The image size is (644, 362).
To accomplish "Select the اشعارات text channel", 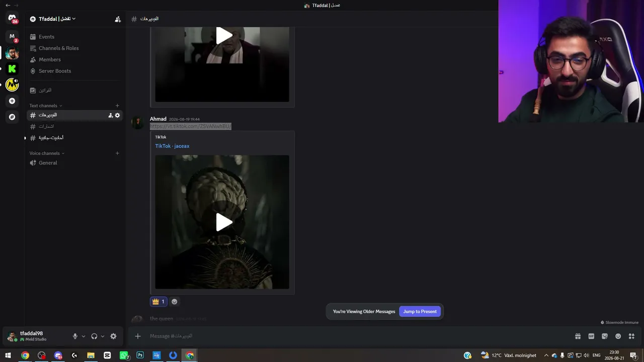I will click(74, 126).
